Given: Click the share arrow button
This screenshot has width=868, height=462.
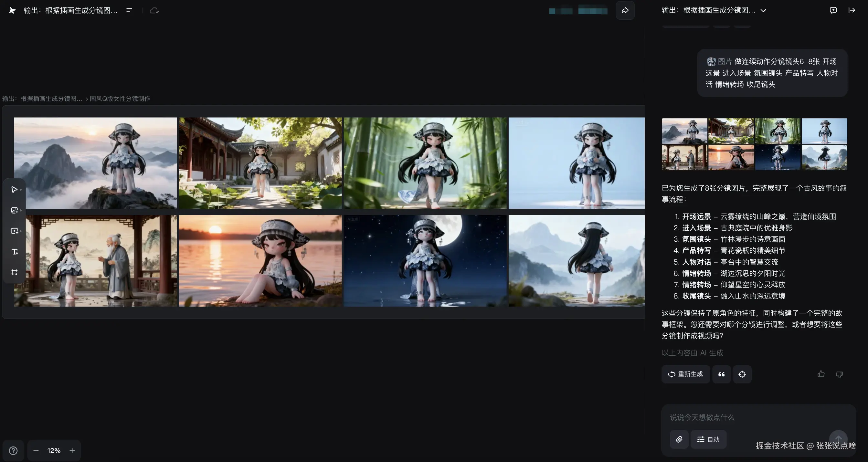Looking at the screenshot, I should [x=625, y=10].
